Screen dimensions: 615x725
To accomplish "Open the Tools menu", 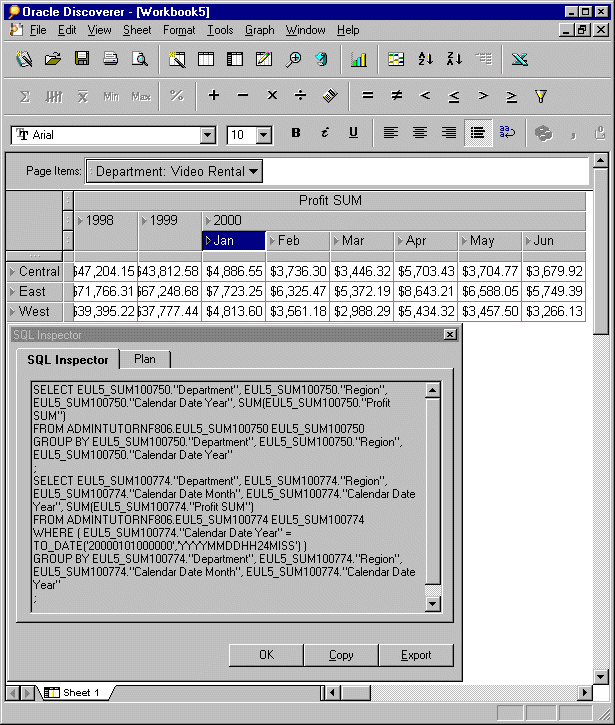I will click(220, 30).
